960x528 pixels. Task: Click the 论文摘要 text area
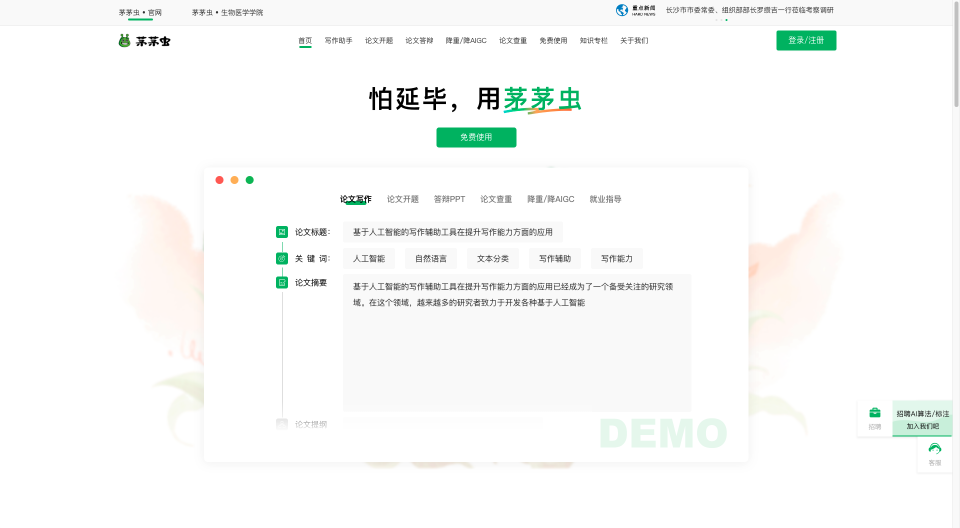click(517, 342)
